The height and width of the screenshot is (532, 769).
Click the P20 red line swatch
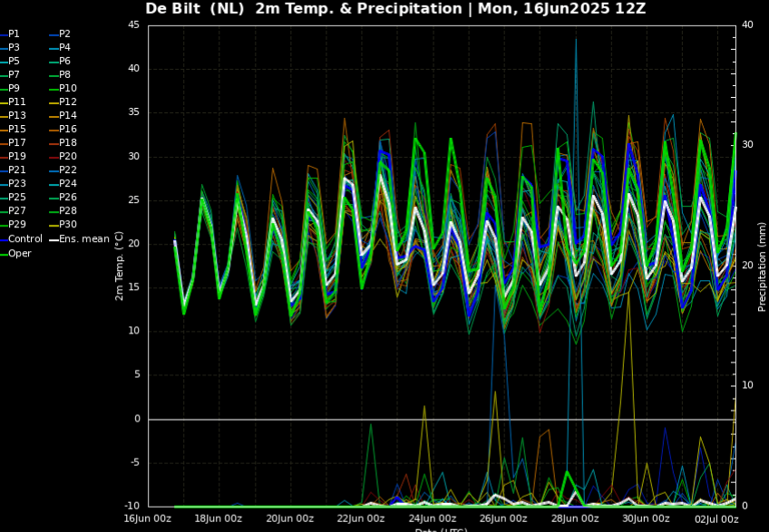click(x=53, y=157)
